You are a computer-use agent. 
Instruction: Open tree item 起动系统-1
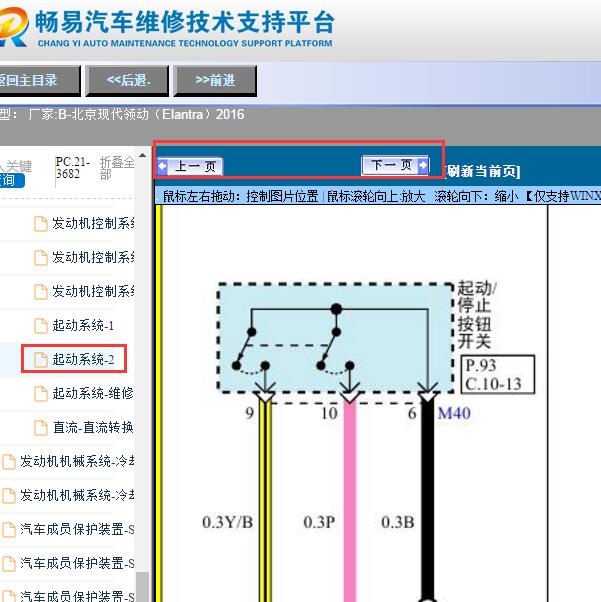[83, 326]
